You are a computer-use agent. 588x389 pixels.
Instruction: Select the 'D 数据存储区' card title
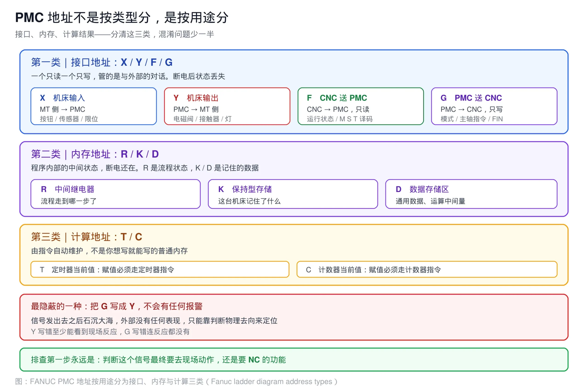pos(422,189)
